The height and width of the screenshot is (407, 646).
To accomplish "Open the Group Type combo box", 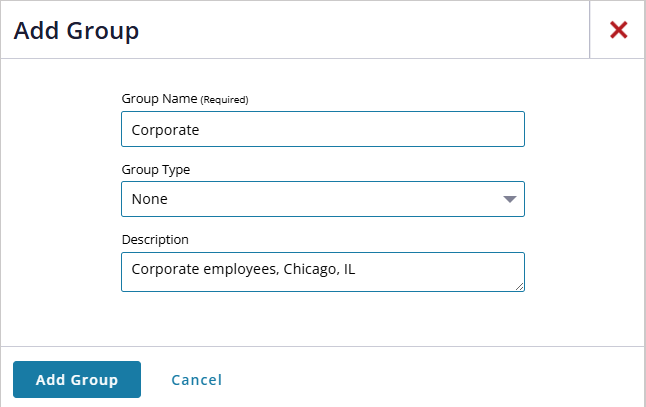I will click(322, 199).
